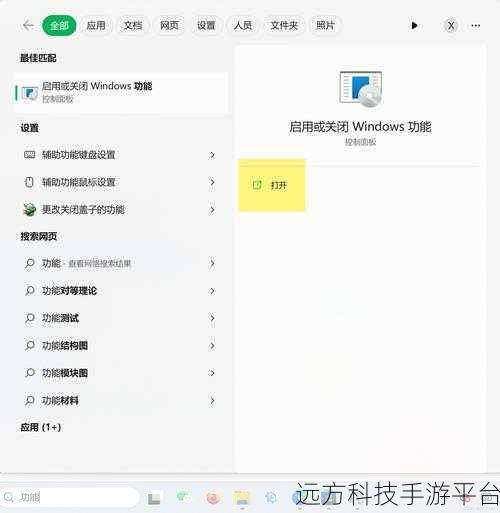Switch to the 人员 filter tab

(243, 25)
